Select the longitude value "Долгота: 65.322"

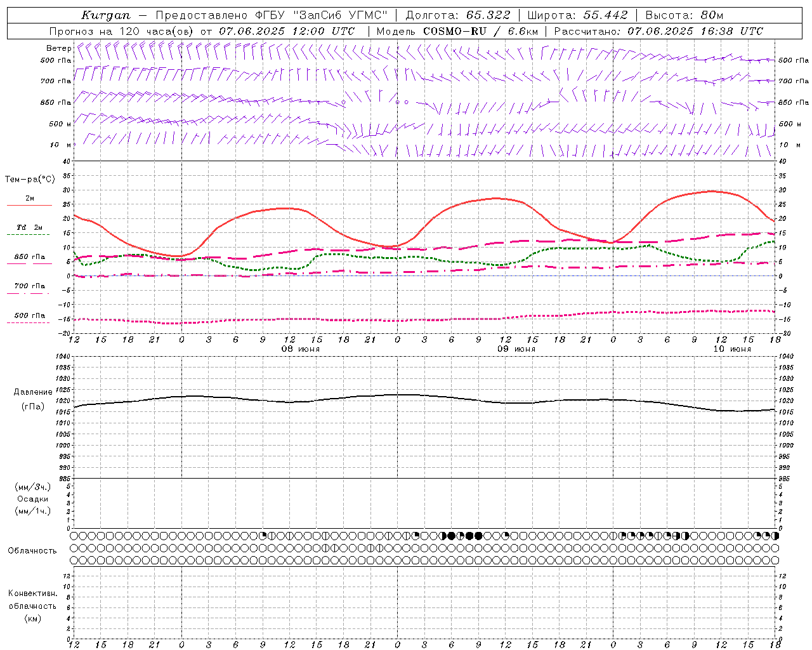click(458, 15)
